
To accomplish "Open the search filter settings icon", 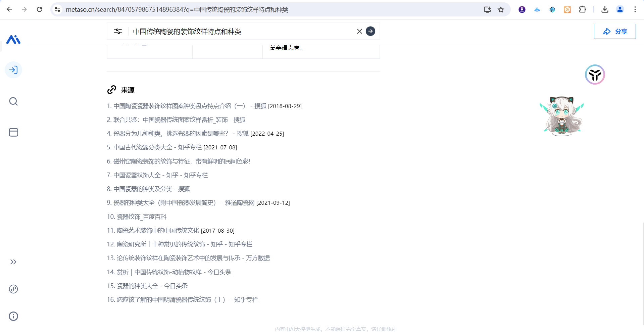I will click(118, 31).
